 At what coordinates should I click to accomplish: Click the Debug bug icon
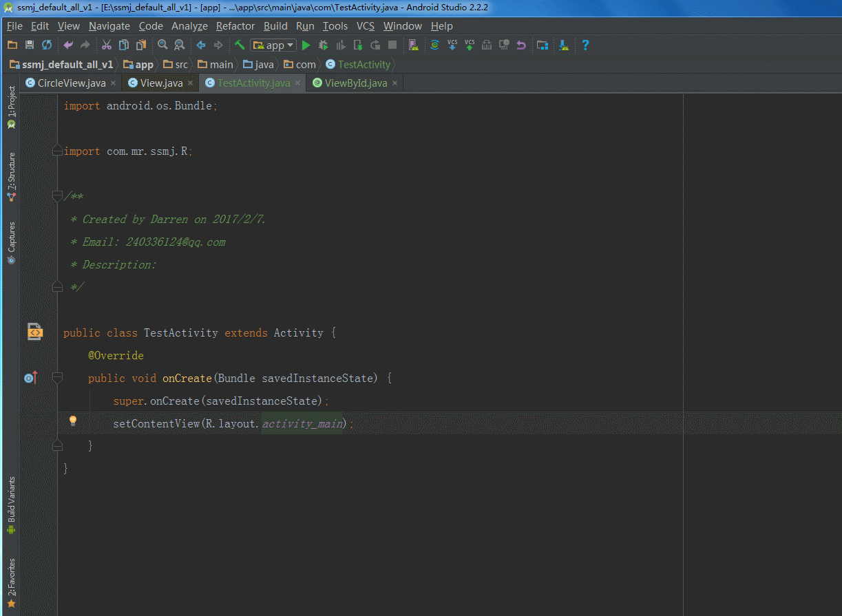[324, 45]
